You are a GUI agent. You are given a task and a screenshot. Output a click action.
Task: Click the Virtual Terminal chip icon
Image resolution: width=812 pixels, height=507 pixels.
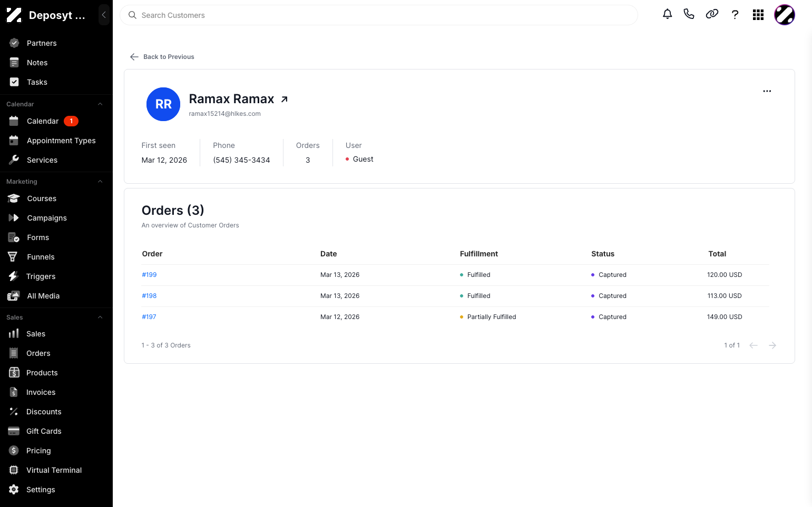pos(14,470)
